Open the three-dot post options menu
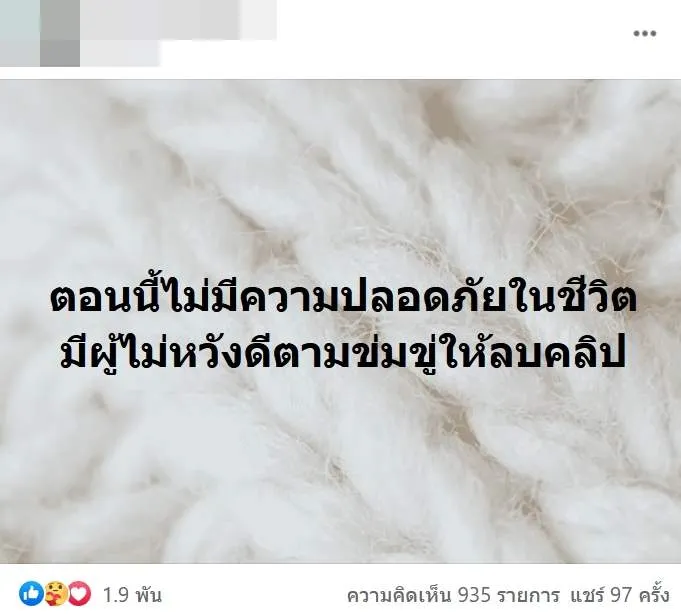This screenshot has height=616, width=681. click(x=645, y=33)
